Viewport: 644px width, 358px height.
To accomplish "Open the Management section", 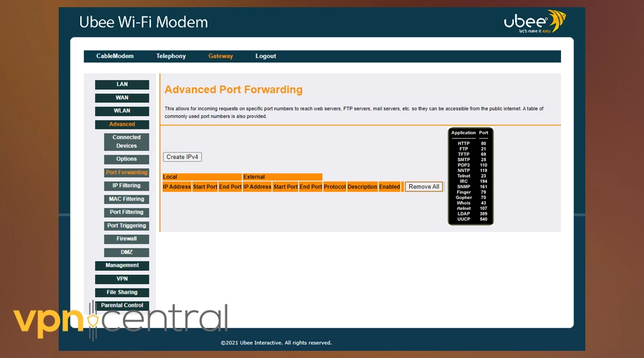I will click(x=122, y=266).
